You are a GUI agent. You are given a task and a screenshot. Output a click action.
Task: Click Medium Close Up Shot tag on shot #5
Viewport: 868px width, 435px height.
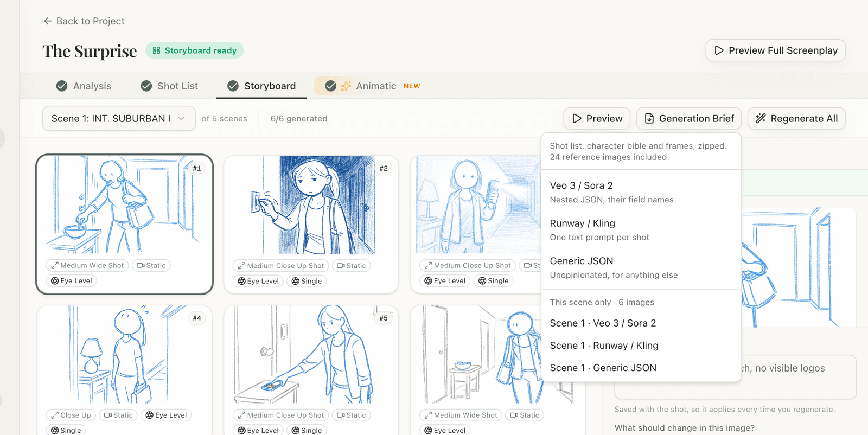click(280, 415)
